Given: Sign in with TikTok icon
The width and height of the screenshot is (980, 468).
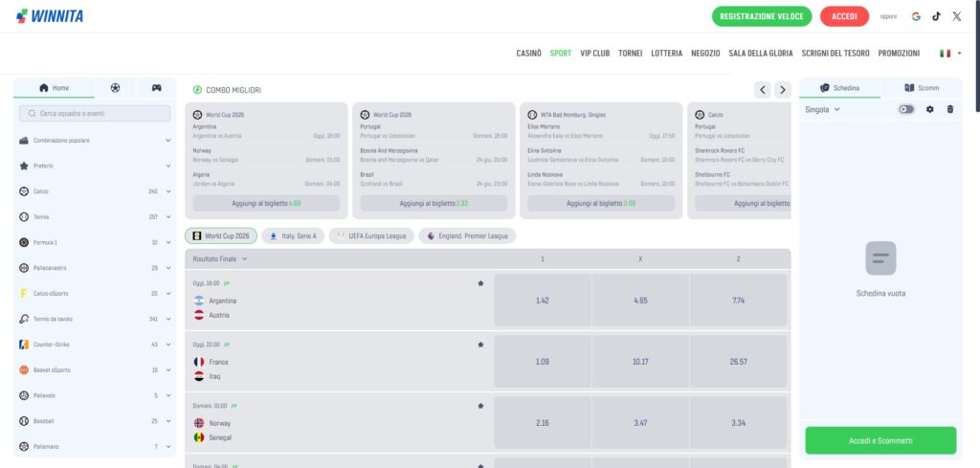Looking at the screenshot, I should [x=936, y=17].
